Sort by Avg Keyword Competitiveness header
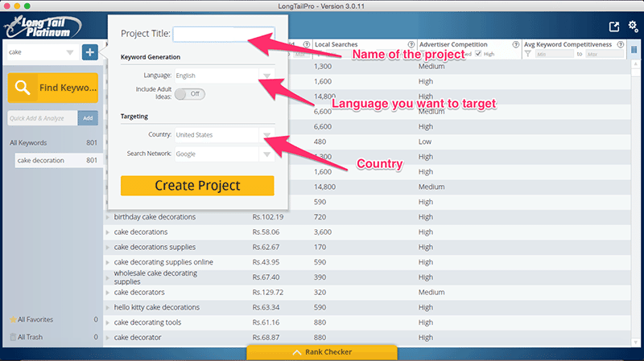This screenshot has height=361, width=644. 568,44
